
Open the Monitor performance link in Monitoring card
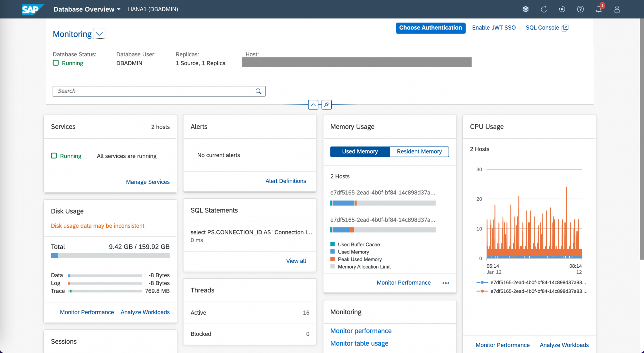pos(361,331)
